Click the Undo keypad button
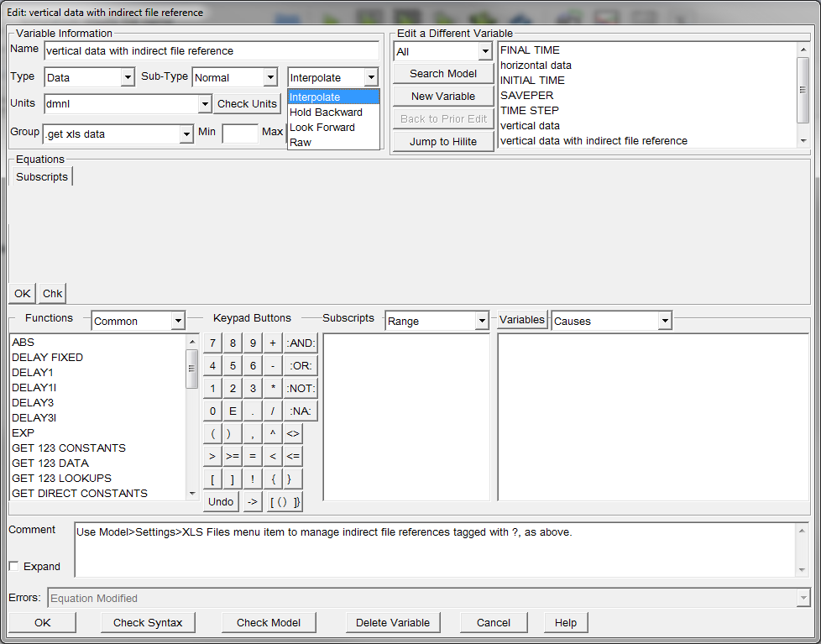 tap(220, 501)
